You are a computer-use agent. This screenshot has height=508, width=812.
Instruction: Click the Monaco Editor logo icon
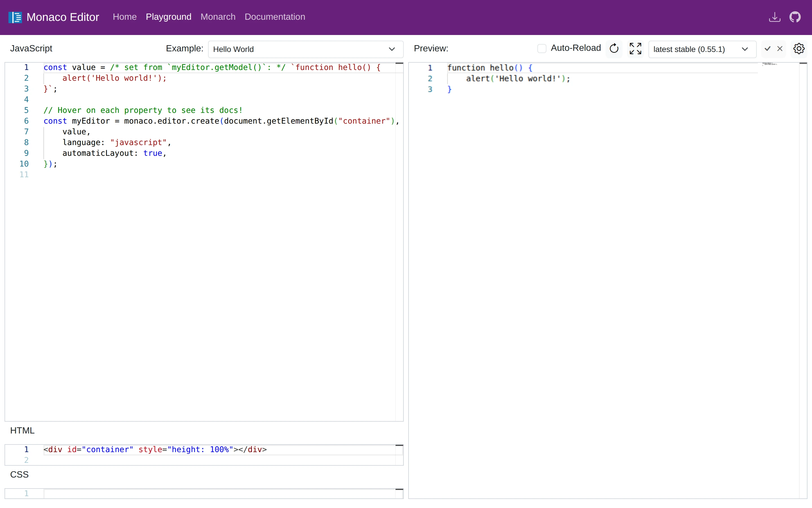15,17
